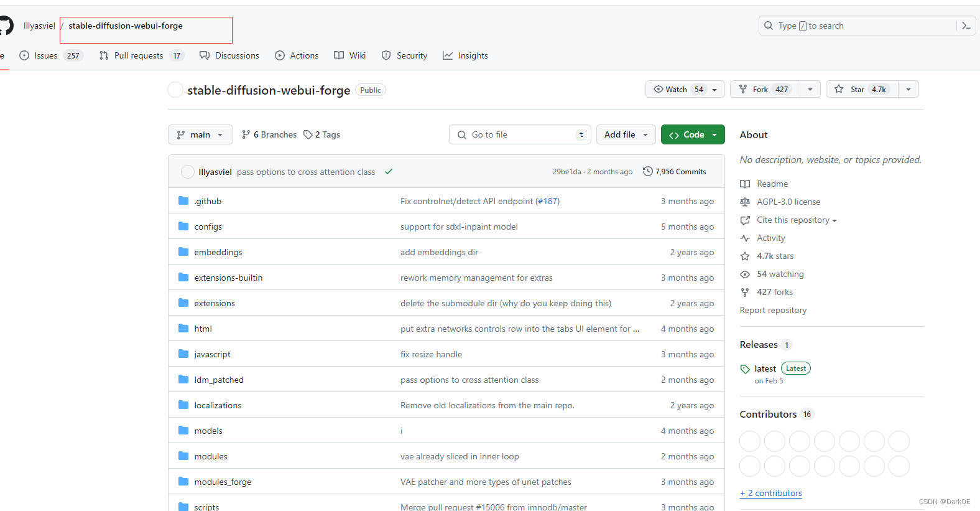Switch to the Discussions tab
The image size is (980, 511).
pyautogui.click(x=229, y=55)
